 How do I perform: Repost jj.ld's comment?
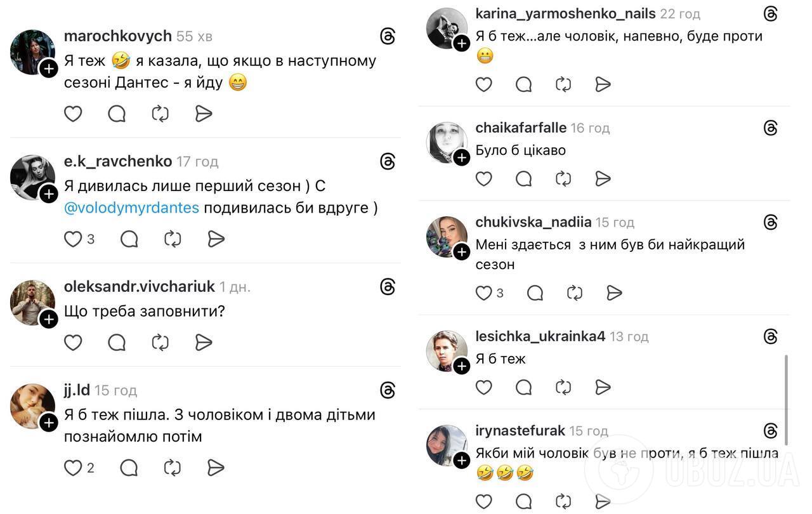(172, 468)
